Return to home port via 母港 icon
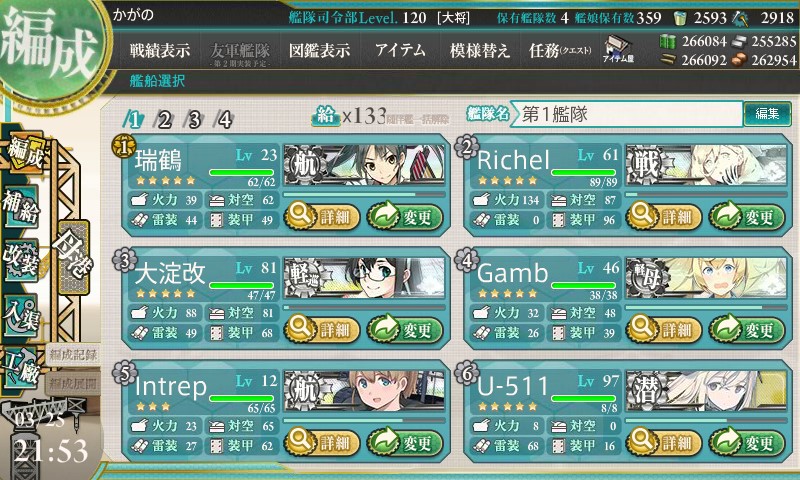 [74, 257]
